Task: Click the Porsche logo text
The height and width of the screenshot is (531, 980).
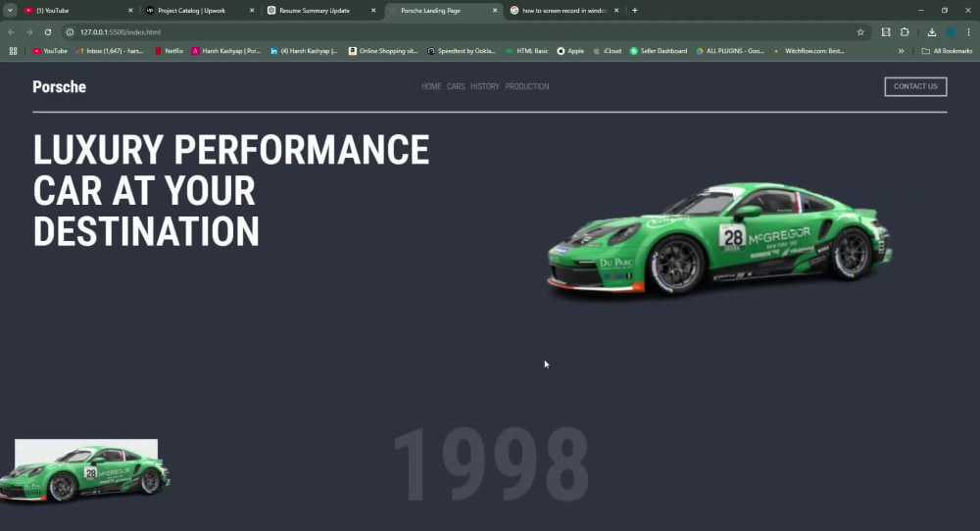Action: [60, 87]
